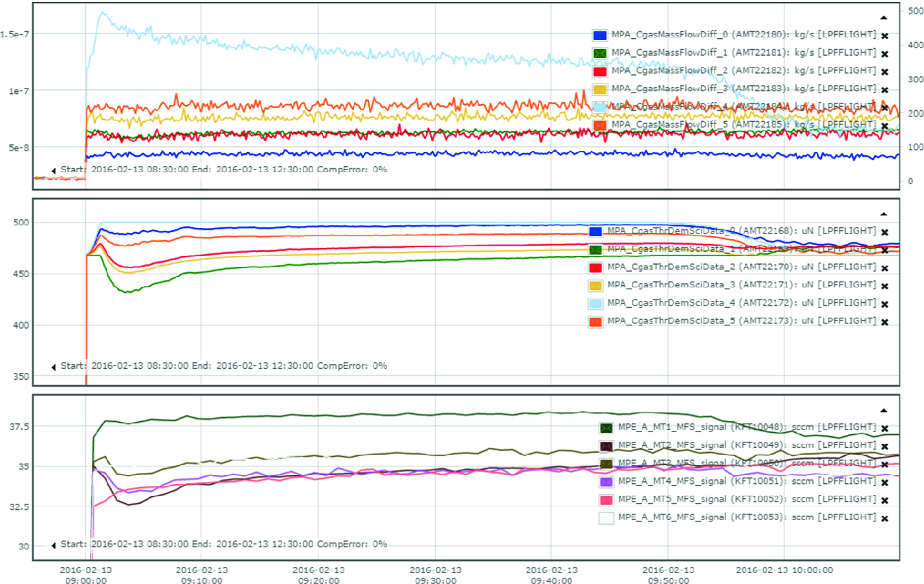Remove MPE_A_MT3_MFS_signal series with its x icon
This screenshot has height=584, width=924.
(x=885, y=465)
